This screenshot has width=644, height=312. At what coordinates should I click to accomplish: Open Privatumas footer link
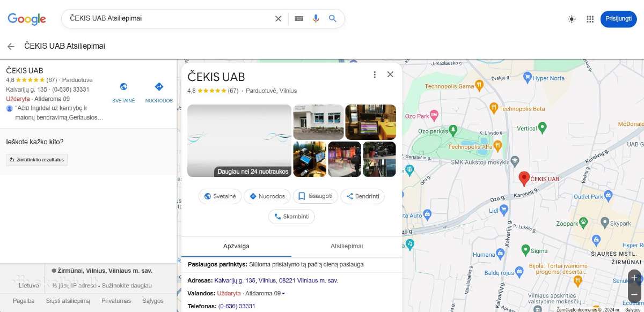(116, 301)
